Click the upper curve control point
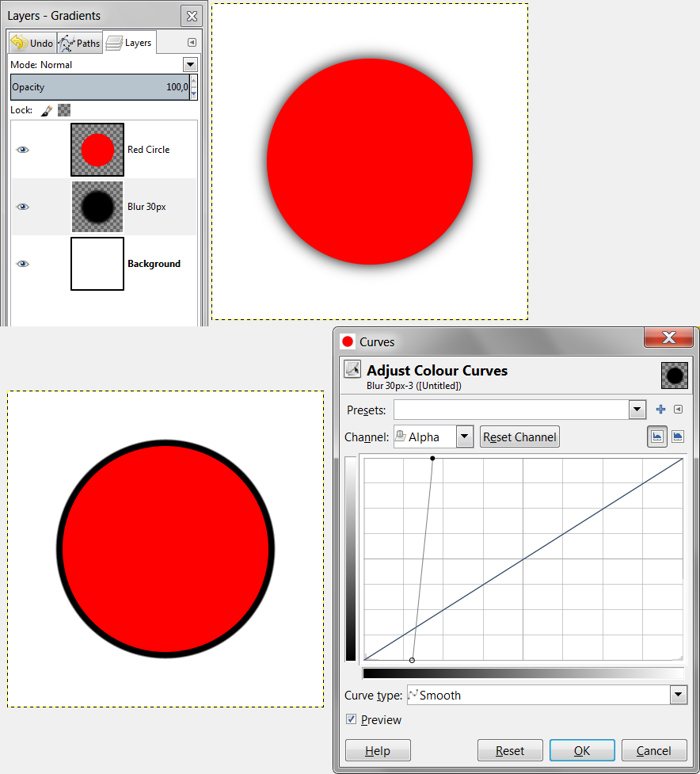Image resolution: width=700 pixels, height=774 pixels. (432, 459)
